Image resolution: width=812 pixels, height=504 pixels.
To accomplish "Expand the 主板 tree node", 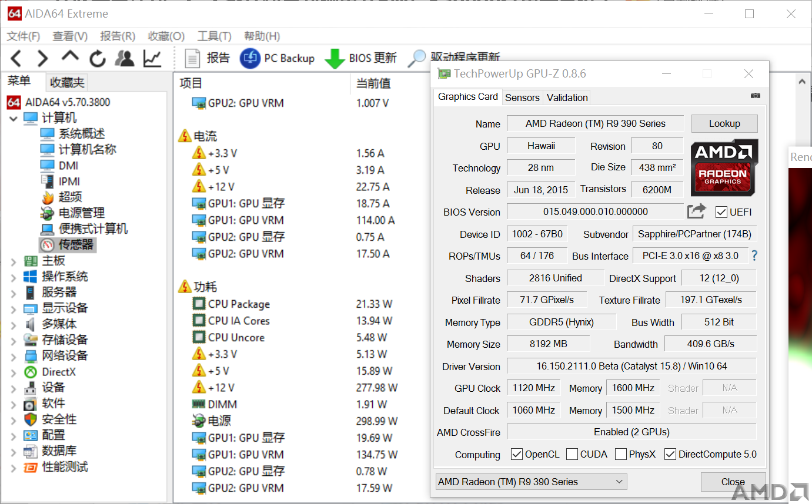I will tap(14, 261).
